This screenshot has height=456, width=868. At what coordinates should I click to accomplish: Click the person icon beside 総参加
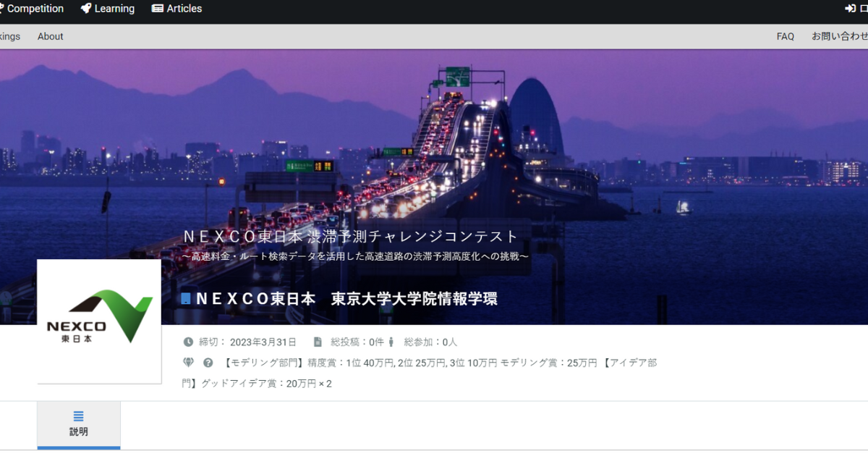tap(391, 342)
